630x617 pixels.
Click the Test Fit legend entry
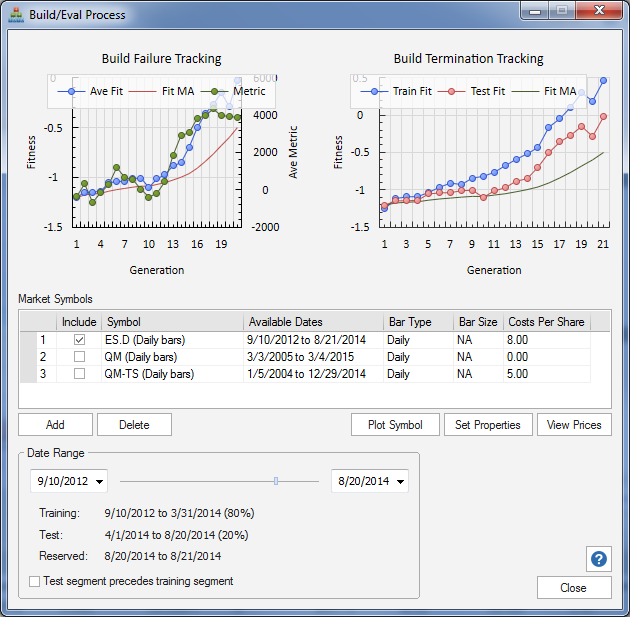(x=471, y=91)
